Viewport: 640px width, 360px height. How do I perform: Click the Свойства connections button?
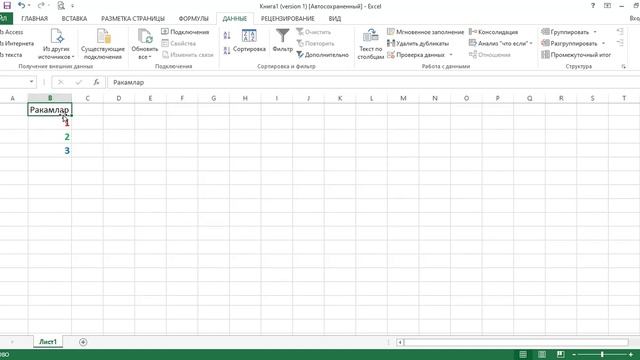click(x=179, y=43)
